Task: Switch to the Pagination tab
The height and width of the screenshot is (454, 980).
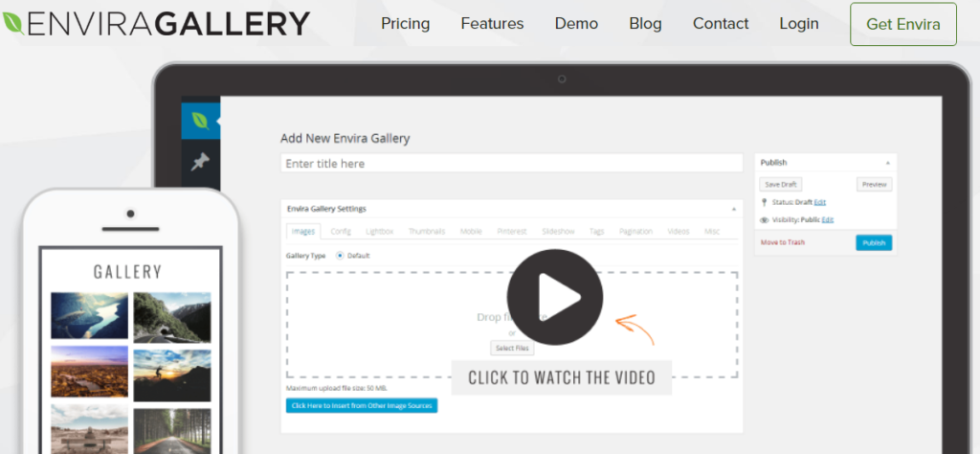Action: pos(635,232)
